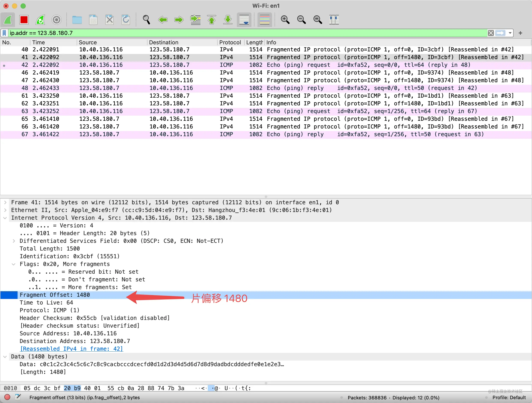
Task: Sort by the Info column header
Action: click(x=398, y=42)
